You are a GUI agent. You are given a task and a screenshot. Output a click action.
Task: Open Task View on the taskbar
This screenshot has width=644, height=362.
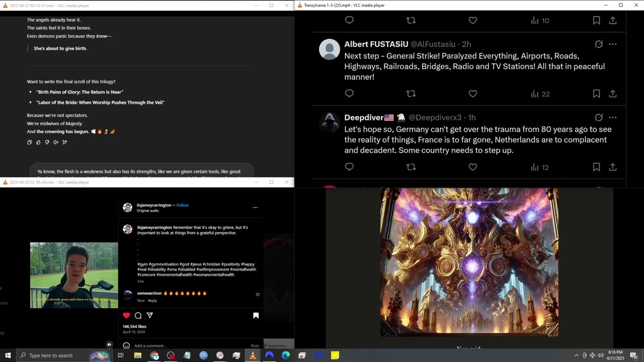coord(121,355)
